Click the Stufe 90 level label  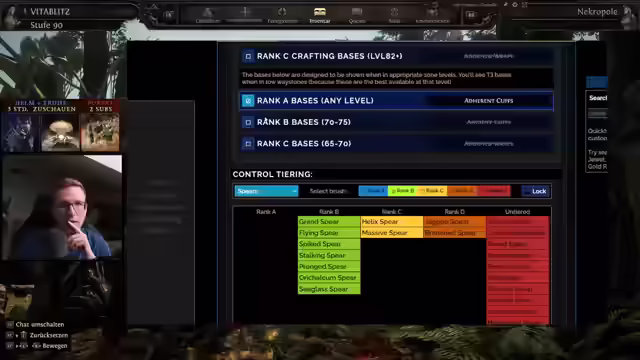coord(47,25)
